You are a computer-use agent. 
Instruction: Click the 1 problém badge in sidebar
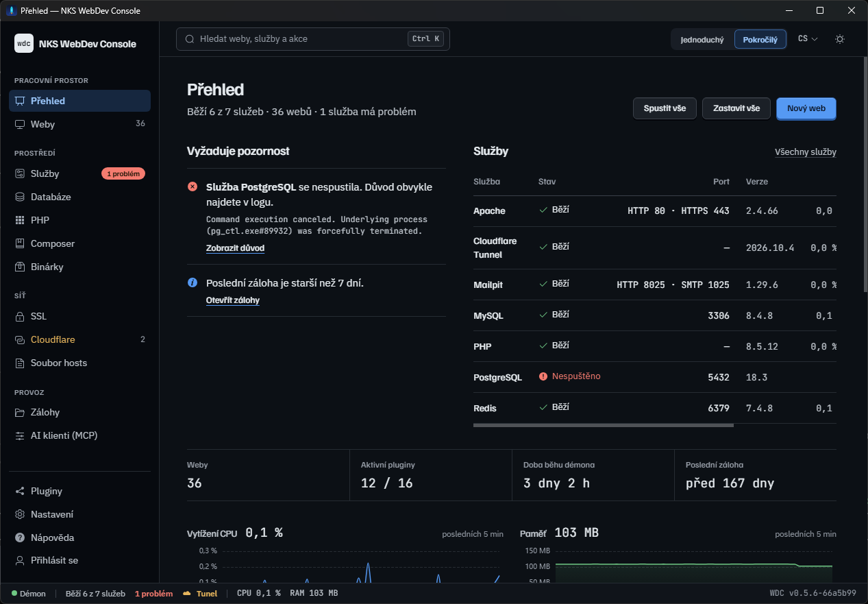[123, 173]
